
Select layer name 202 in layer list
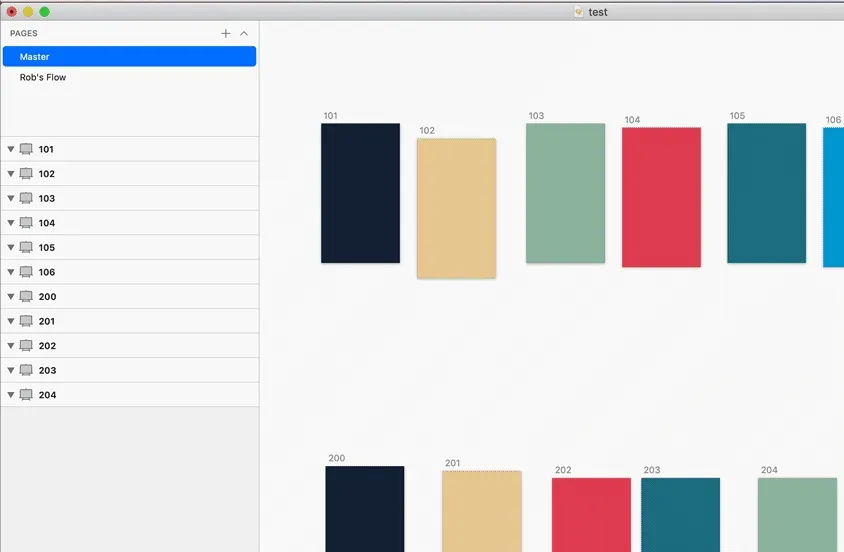tap(47, 345)
